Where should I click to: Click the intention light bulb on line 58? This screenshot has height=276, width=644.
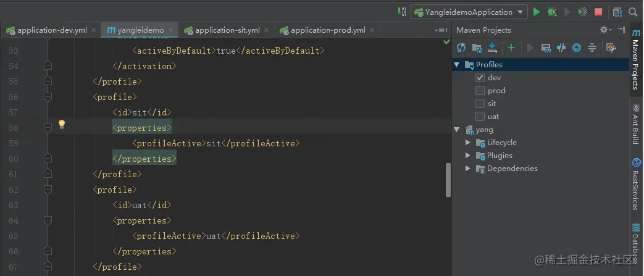click(62, 124)
